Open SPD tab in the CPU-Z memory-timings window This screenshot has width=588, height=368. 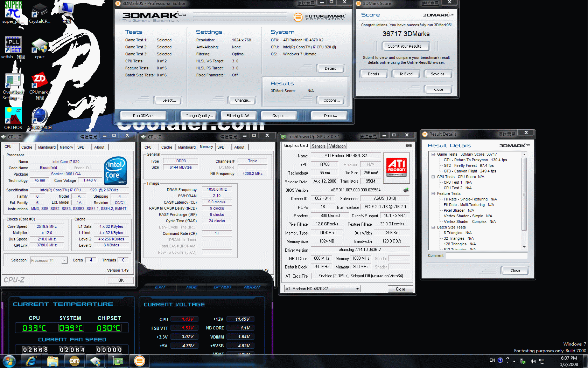click(x=221, y=147)
